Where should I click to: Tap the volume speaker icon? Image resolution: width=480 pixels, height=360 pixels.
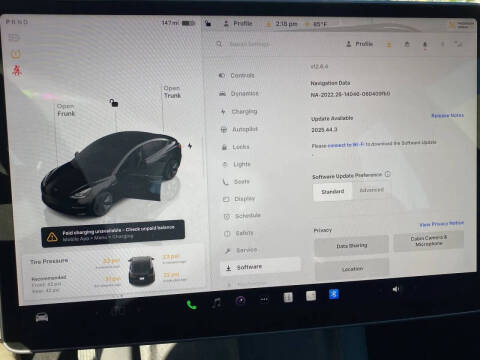(396, 289)
